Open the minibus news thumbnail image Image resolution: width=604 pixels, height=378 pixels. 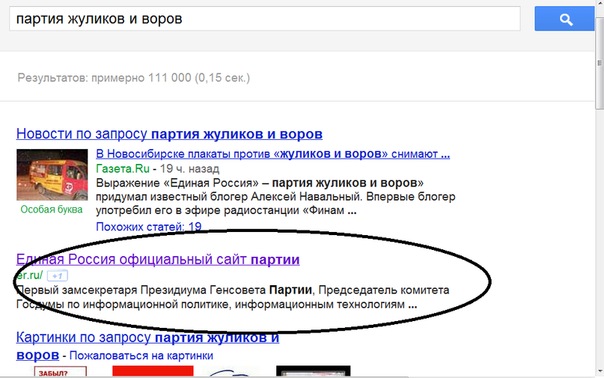(x=52, y=175)
